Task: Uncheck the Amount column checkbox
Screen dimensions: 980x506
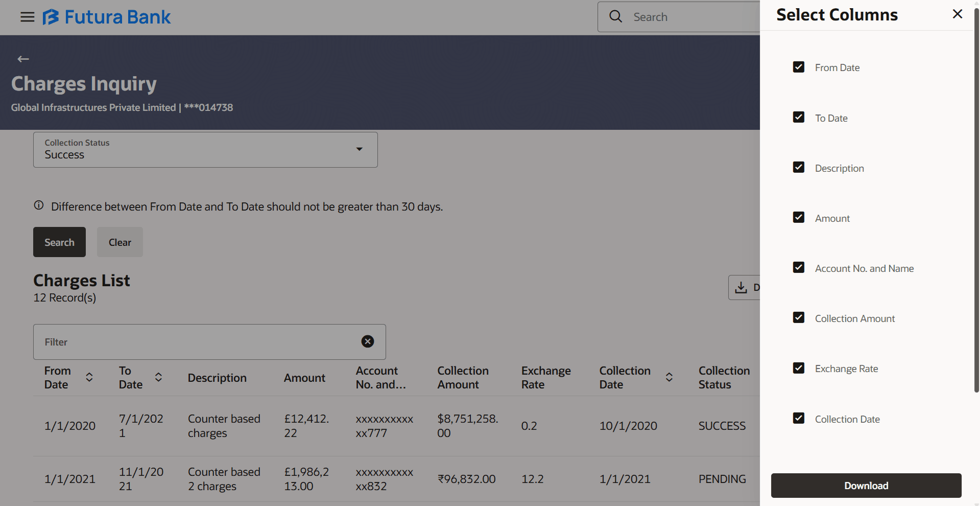Action: [x=799, y=217]
